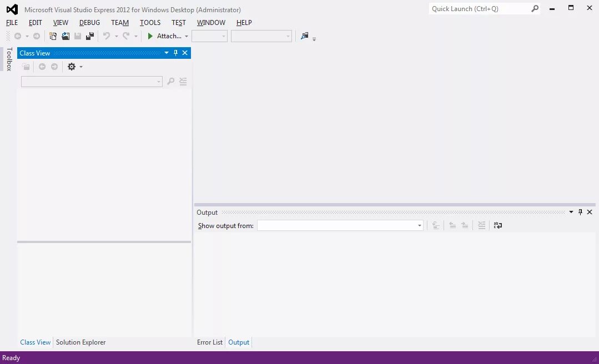The image size is (599, 364).
Task: Open the Navigate Backward history dropdown arrow
Action: point(27,36)
